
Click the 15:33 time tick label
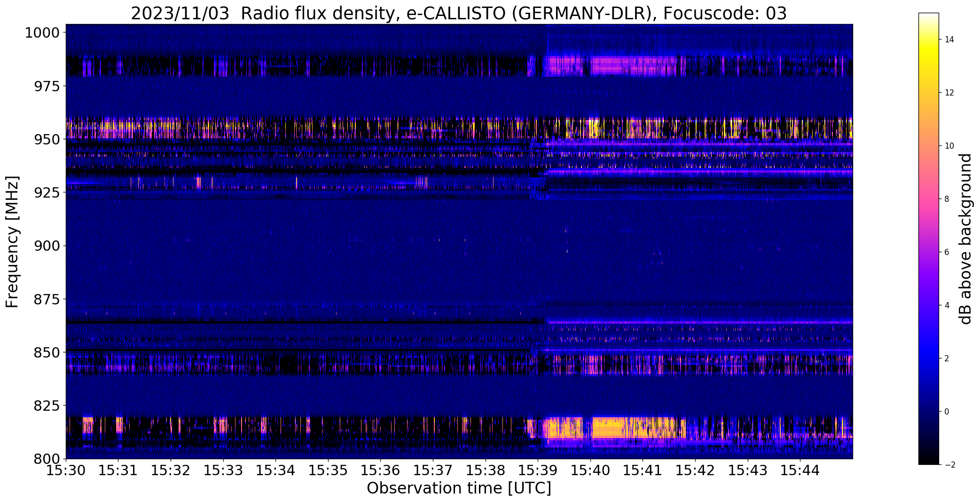[223, 470]
